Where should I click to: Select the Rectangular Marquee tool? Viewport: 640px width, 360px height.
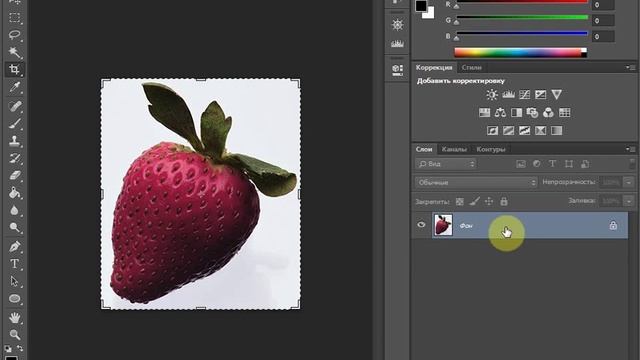click(x=15, y=18)
